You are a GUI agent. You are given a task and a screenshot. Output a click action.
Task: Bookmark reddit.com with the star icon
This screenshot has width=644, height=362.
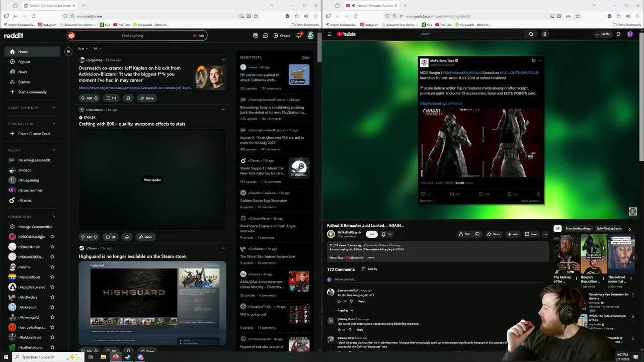[x=256, y=16]
